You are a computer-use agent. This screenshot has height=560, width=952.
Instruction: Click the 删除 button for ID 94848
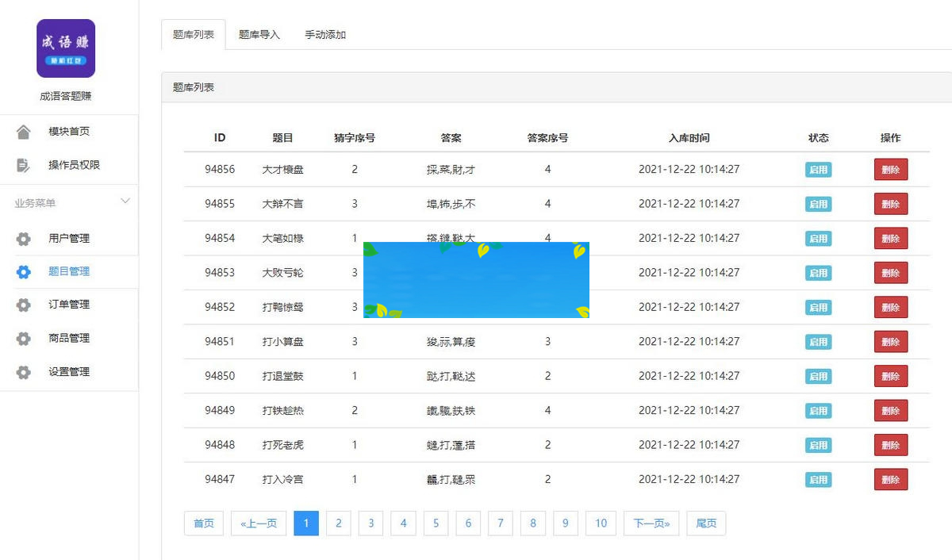pos(890,445)
